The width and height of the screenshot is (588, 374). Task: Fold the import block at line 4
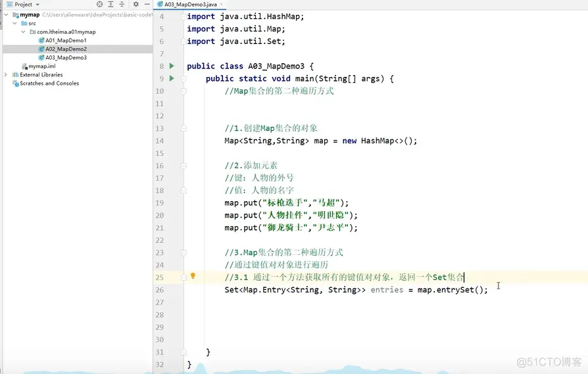[x=184, y=16]
